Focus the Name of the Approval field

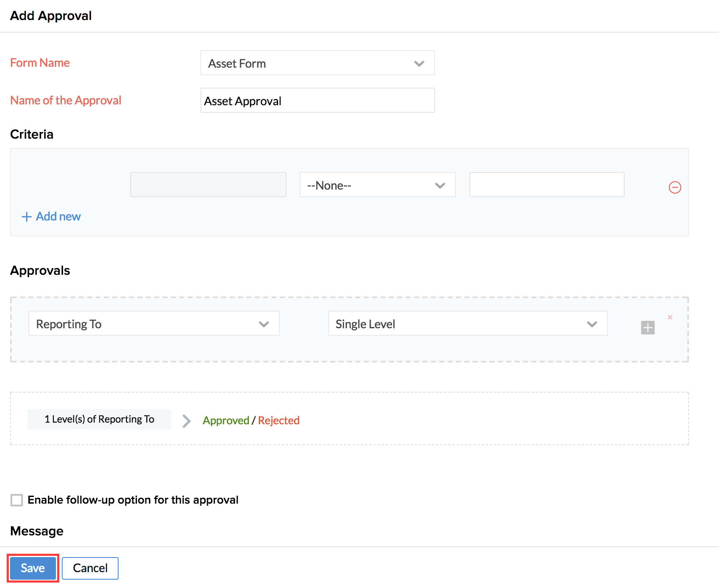pos(317,101)
